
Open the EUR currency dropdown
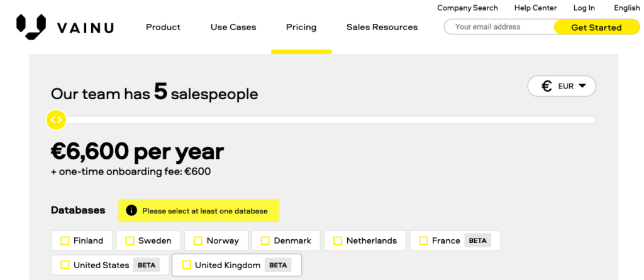[562, 86]
